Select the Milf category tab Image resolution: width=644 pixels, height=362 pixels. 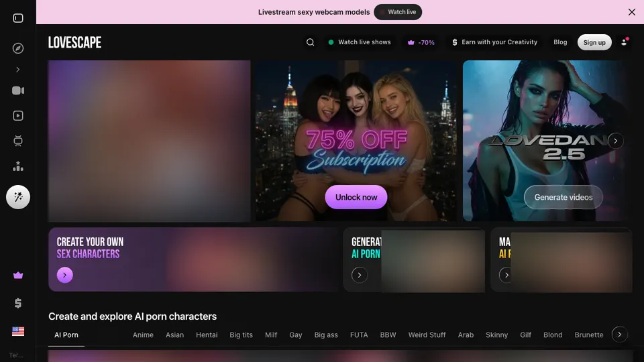[271, 335]
